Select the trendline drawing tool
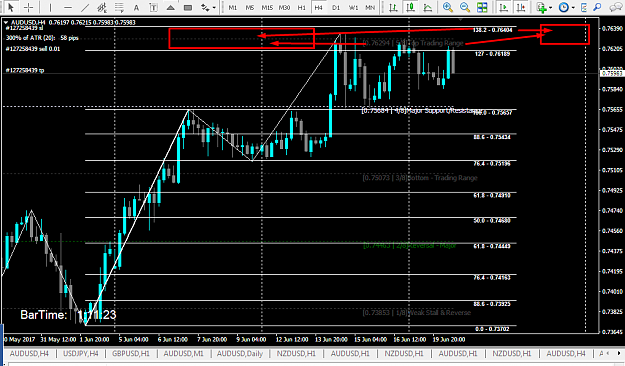The height and width of the screenshot is (366, 625). pos(85,7)
